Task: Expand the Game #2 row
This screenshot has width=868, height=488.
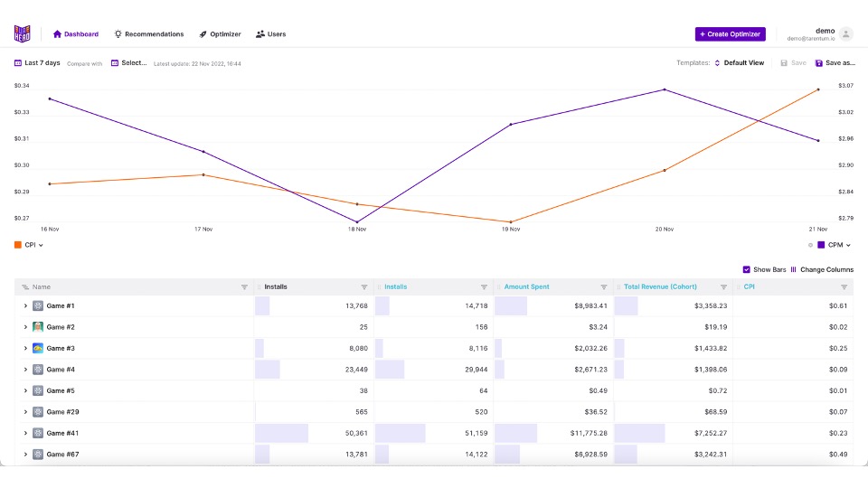Action: tap(25, 327)
